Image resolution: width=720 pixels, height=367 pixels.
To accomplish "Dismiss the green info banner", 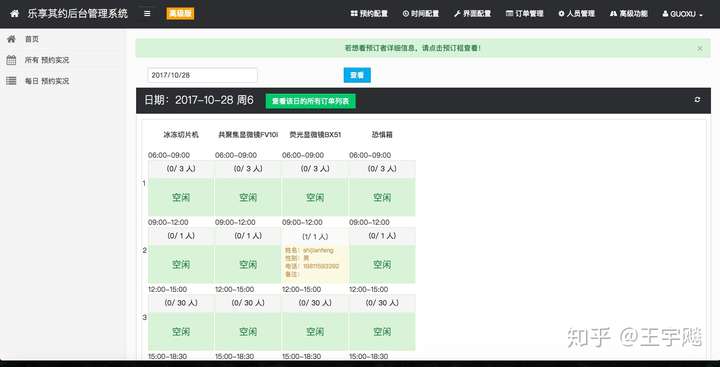I will tap(700, 48).
